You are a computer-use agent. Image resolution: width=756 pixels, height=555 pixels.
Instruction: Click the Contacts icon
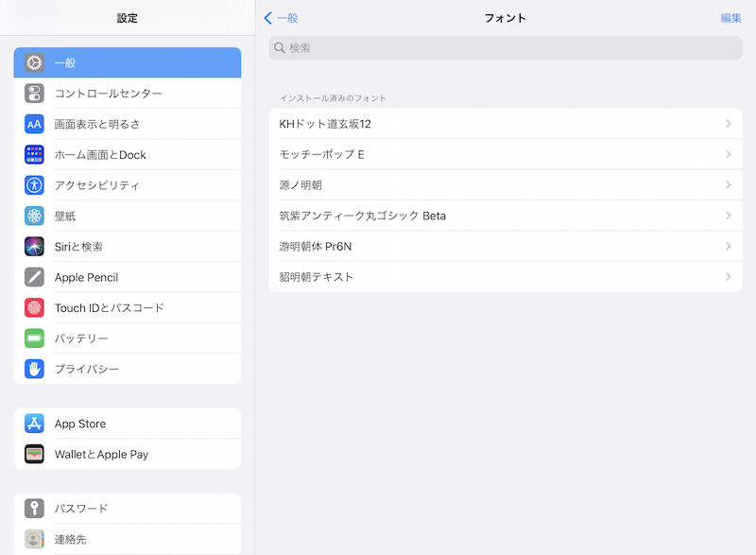pyautogui.click(x=34, y=539)
